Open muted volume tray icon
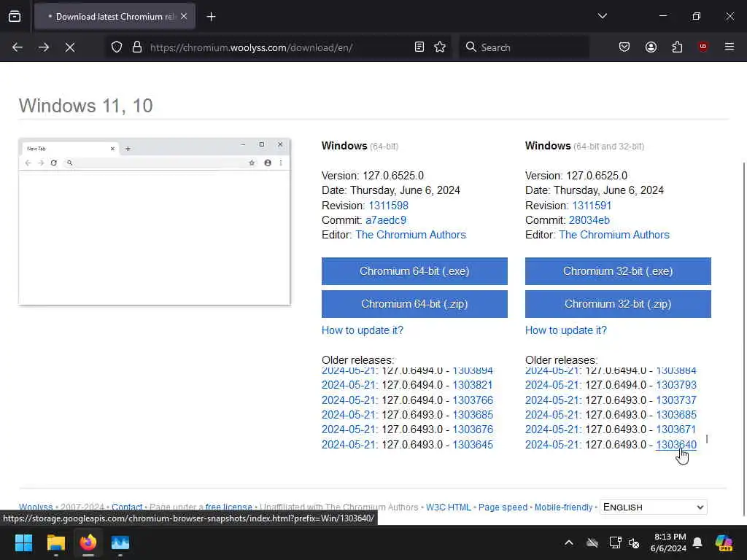This screenshot has width=747, height=560. 634,542
